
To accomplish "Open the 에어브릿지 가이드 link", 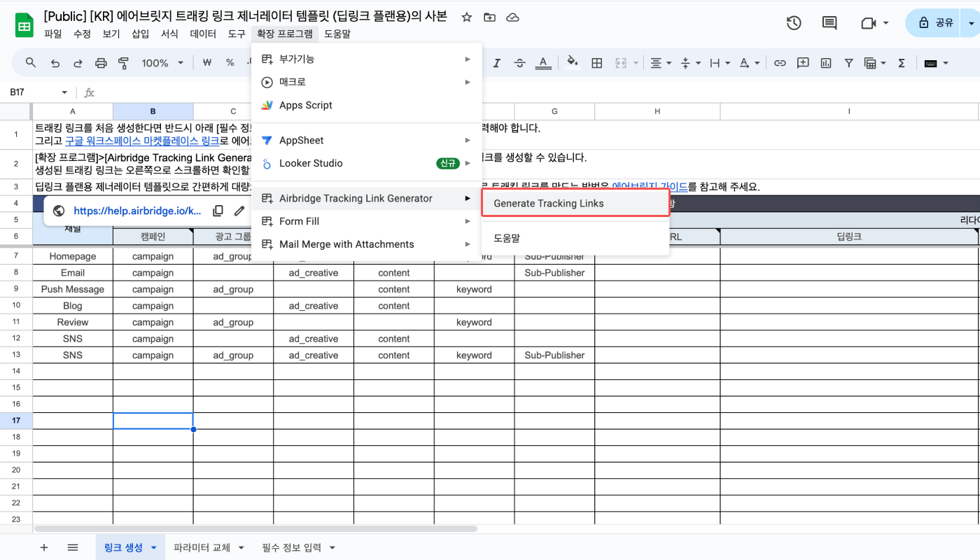I will [650, 187].
